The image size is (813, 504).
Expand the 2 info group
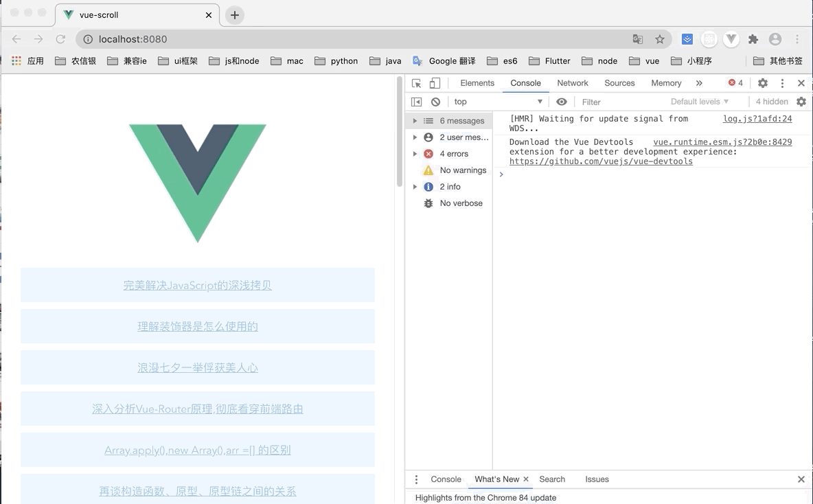coord(415,187)
